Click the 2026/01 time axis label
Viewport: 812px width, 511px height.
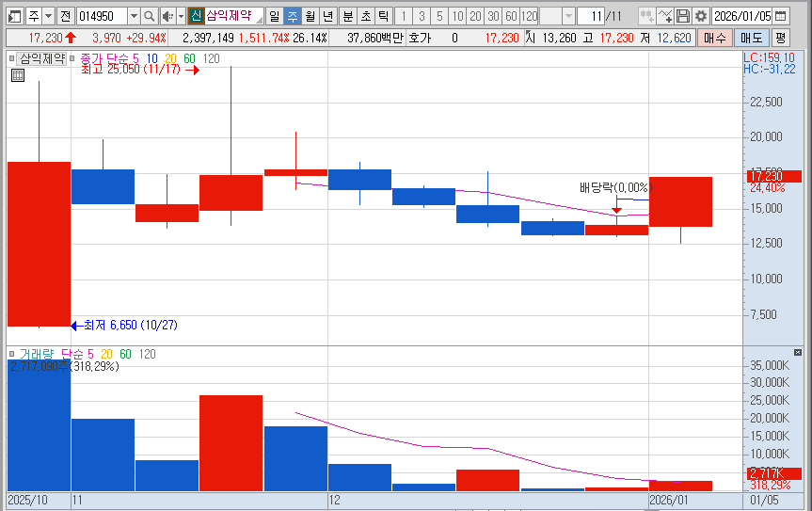tap(669, 500)
